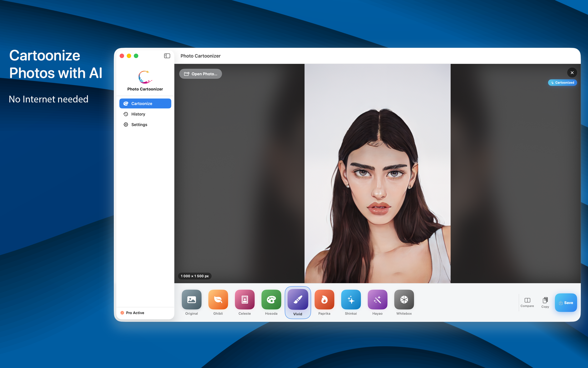Select the Original style
Viewport: 588px width, 368px height.
coord(192,303)
